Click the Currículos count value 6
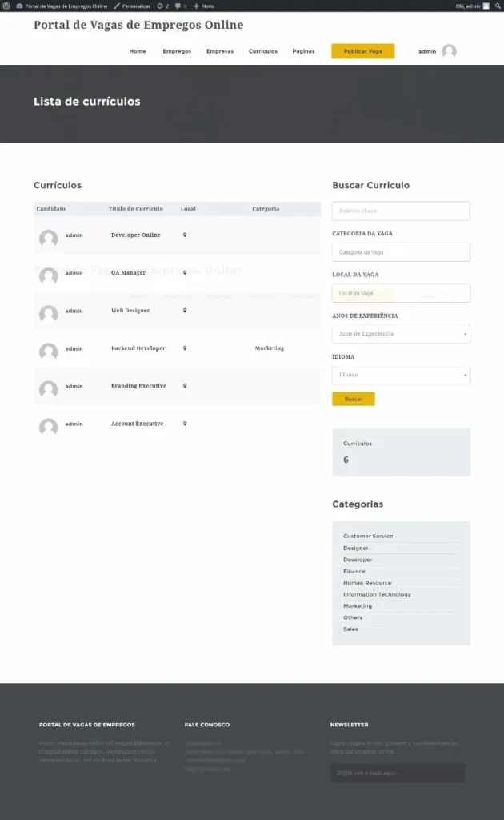 click(346, 460)
